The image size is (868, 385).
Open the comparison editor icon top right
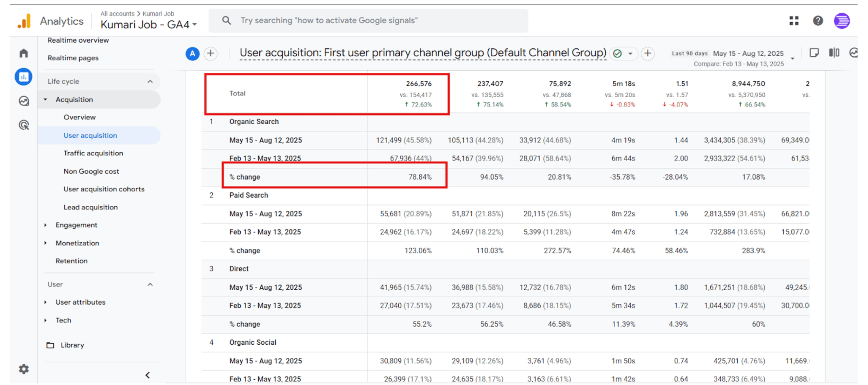point(834,53)
